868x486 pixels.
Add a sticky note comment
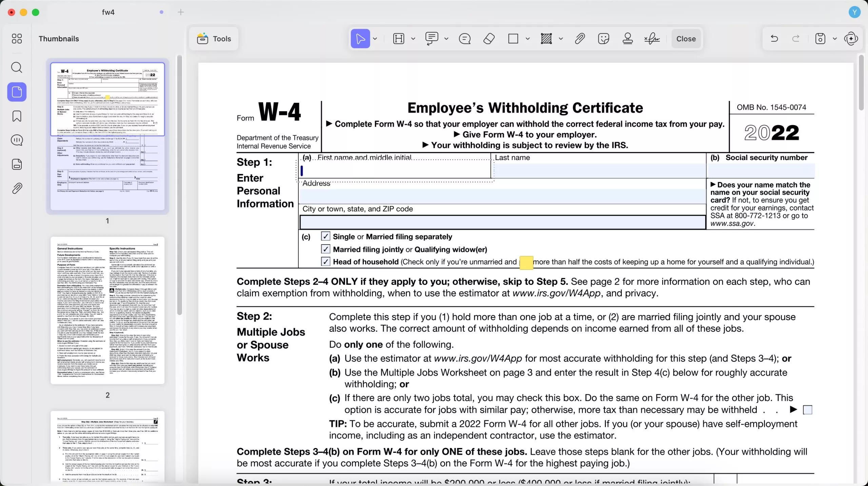click(465, 39)
